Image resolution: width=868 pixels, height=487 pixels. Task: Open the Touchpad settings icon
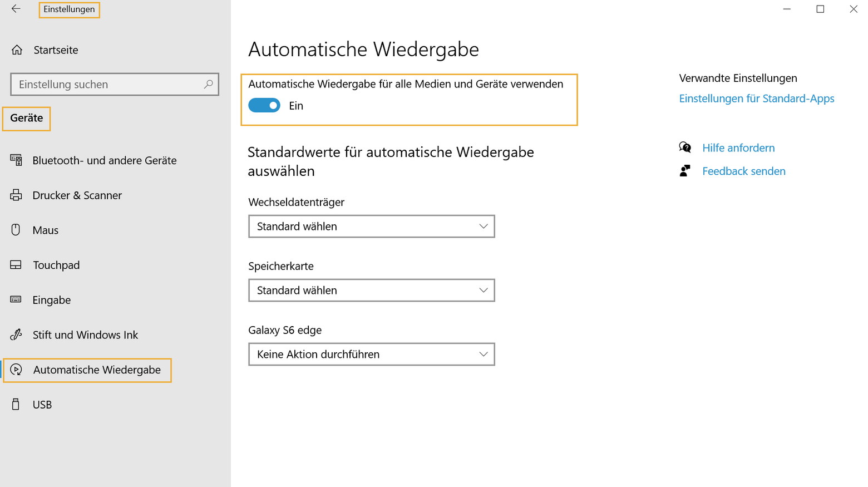[x=16, y=265]
